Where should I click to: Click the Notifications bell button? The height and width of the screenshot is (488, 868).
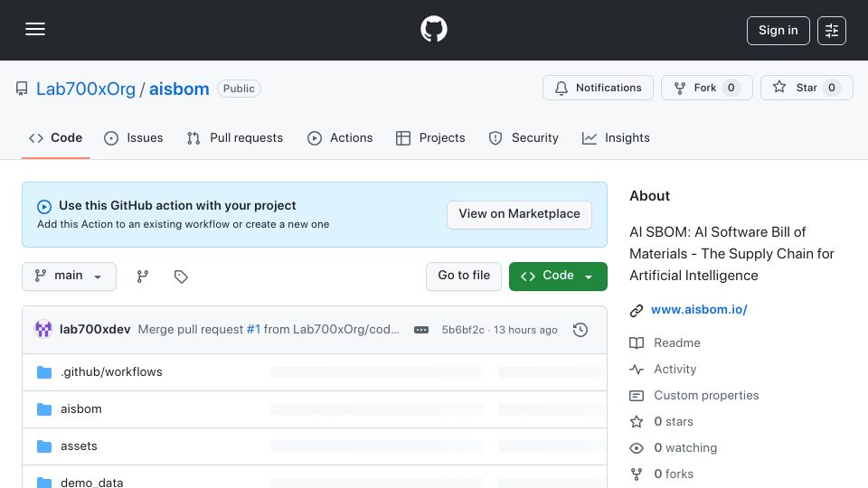[598, 88]
